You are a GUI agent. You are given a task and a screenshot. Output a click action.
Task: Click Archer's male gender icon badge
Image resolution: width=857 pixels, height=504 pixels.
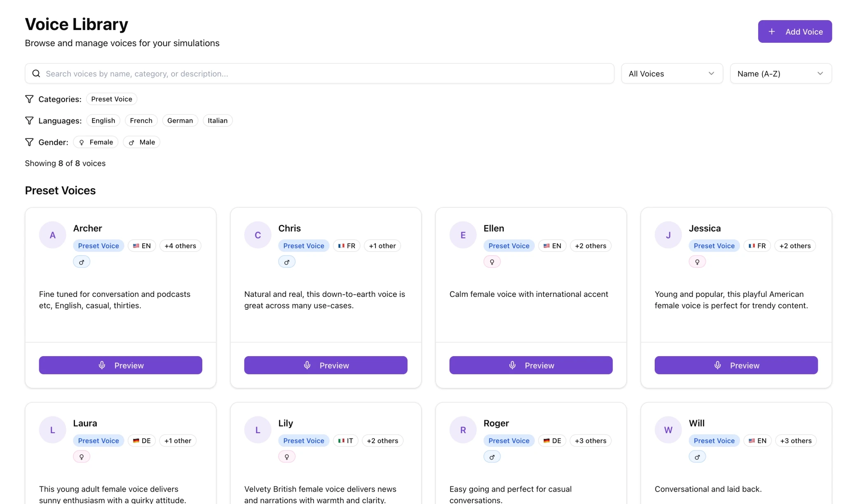tap(82, 262)
